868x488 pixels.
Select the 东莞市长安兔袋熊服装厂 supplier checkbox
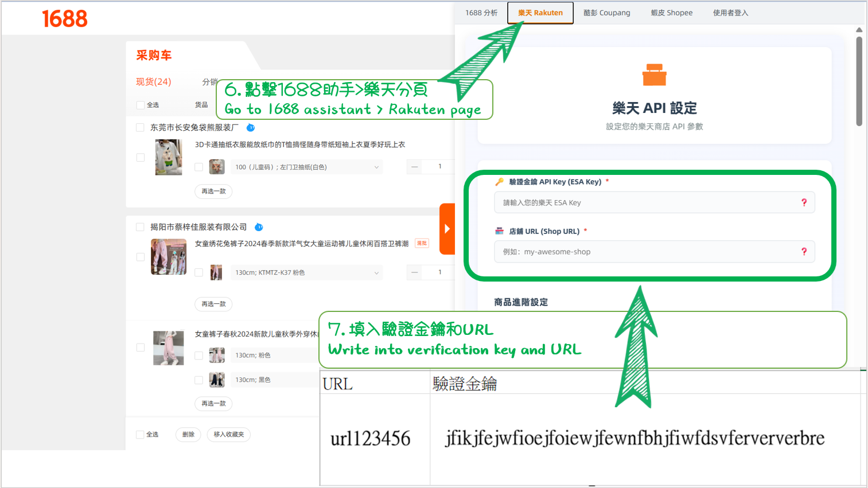[140, 127]
